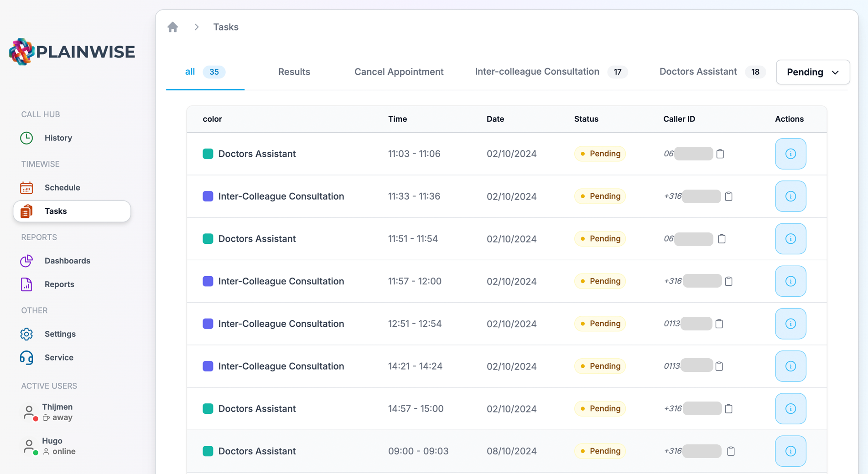Click the Time column header

397,119
